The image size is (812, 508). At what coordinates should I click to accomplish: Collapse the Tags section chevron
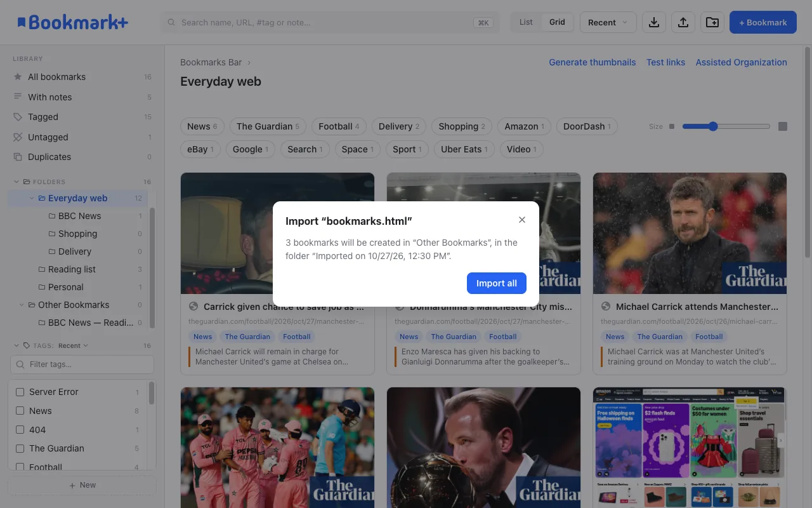(x=16, y=345)
